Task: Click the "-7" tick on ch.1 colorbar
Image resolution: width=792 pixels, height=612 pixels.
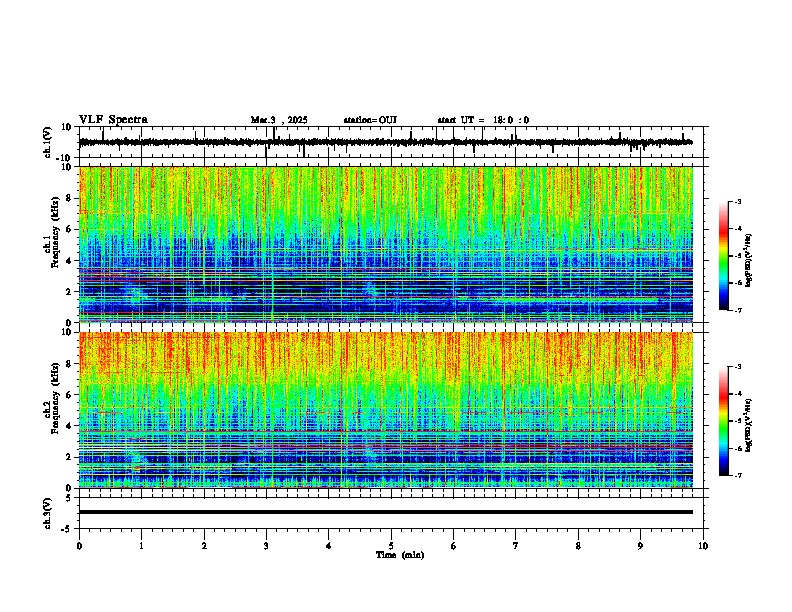Action: pos(738,310)
